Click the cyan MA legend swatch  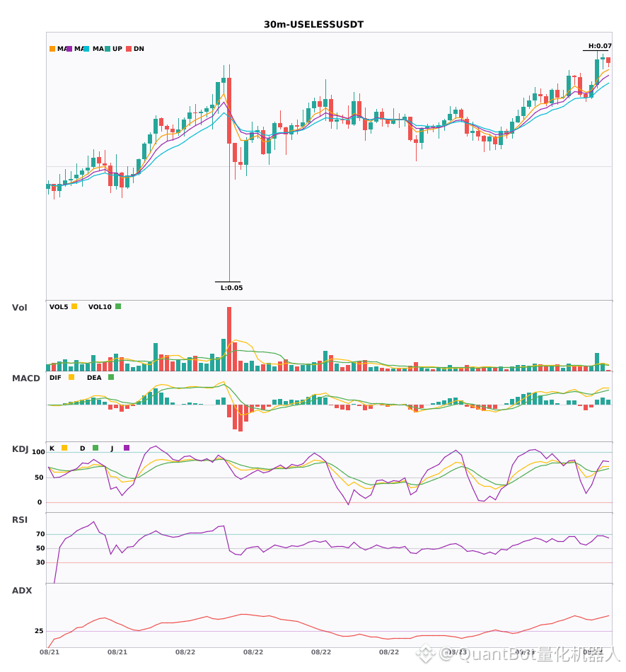86,49
